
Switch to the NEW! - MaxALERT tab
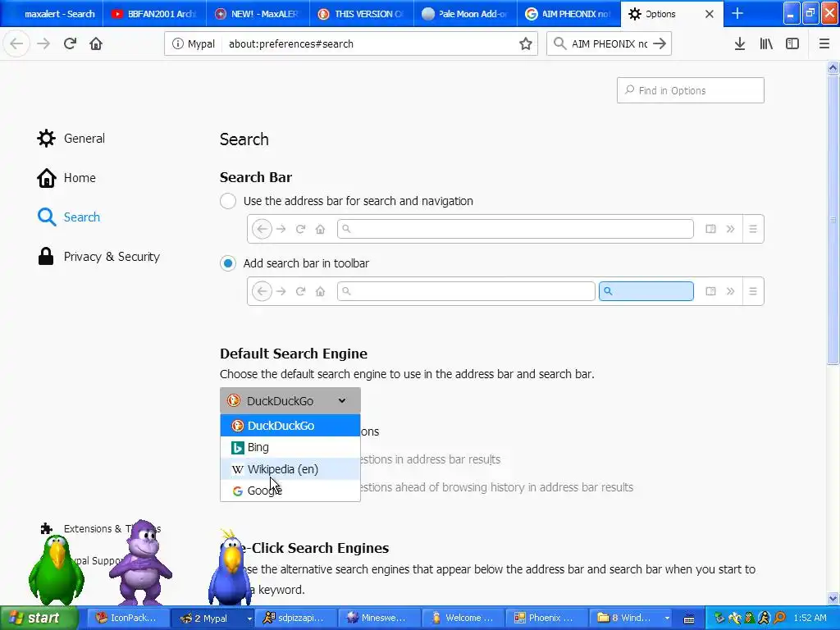pyautogui.click(x=258, y=14)
